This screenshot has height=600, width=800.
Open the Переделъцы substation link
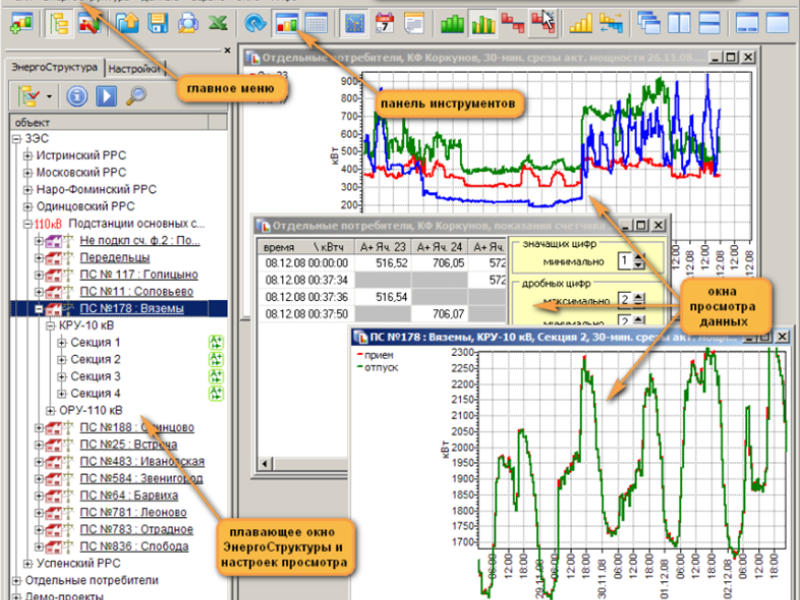coord(115,258)
